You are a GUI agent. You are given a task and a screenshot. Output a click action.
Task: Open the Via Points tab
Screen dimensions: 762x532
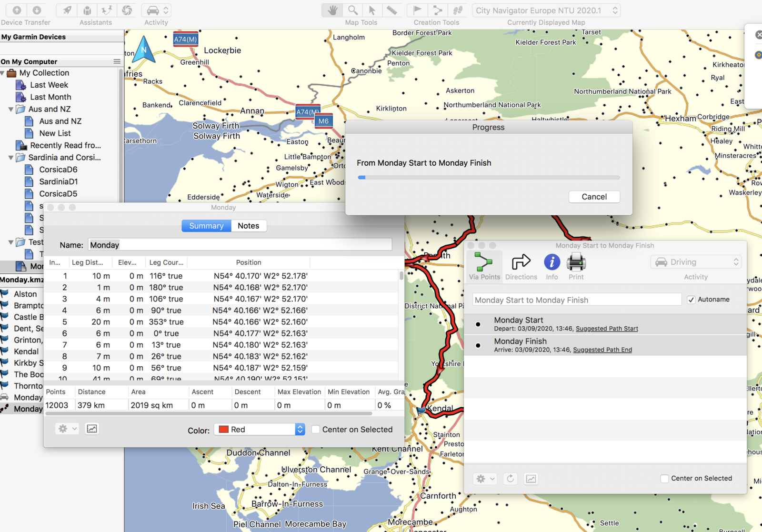tap(484, 266)
